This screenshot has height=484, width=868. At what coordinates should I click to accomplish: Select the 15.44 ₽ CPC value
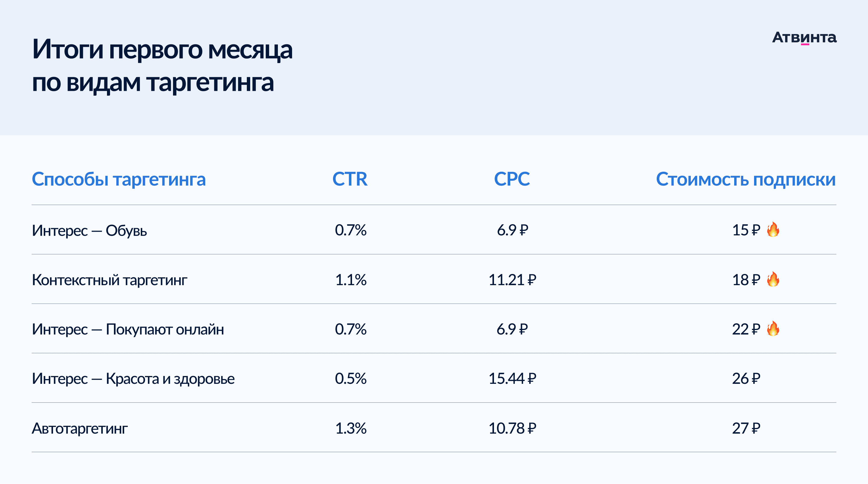pos(512,378)
